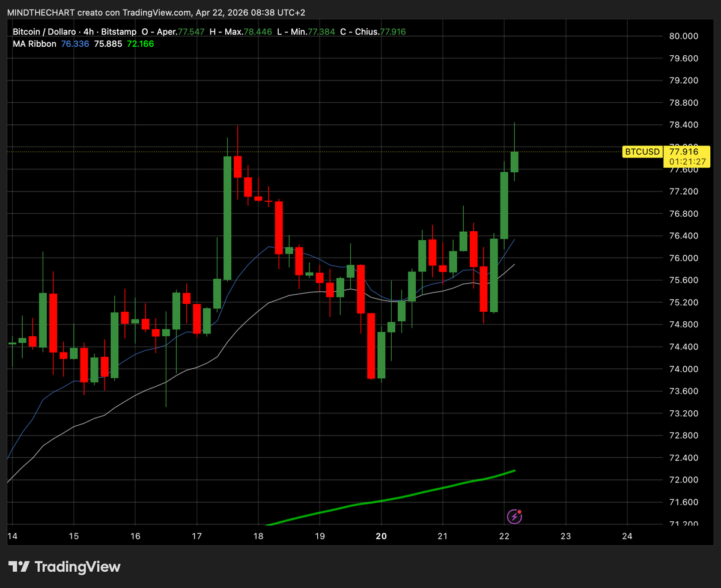This screenshot has width=721, height=588.
Task: Select the BTCUSD price scale label
Action: [x=642, y=152]
